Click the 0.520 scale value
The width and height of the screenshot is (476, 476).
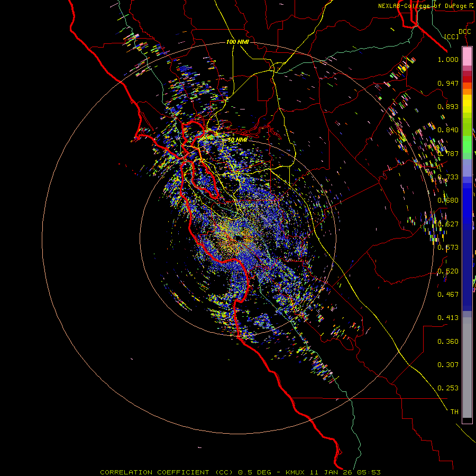click(x=448, y=271)
